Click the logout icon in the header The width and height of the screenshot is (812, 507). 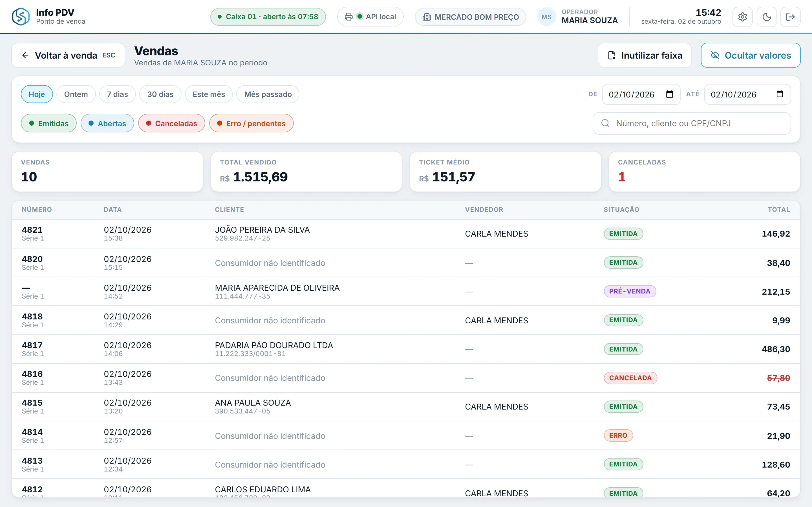pos(790,17)
